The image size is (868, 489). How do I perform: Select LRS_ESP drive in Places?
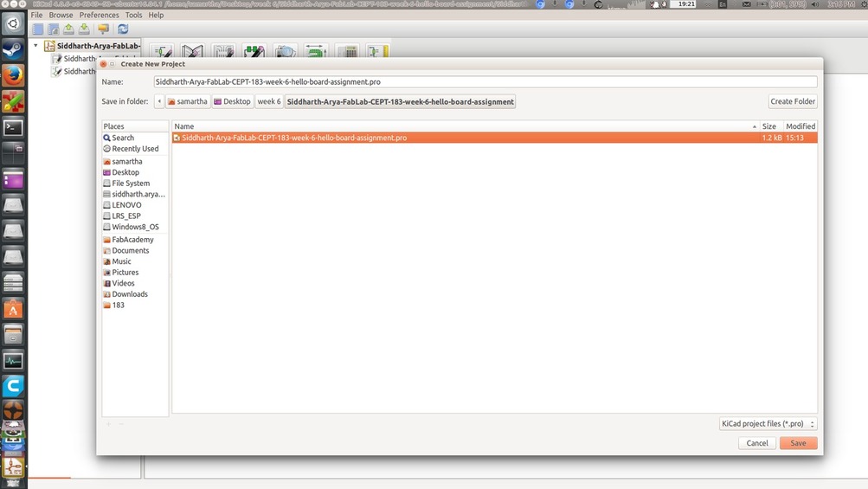[x=135, y=216]
